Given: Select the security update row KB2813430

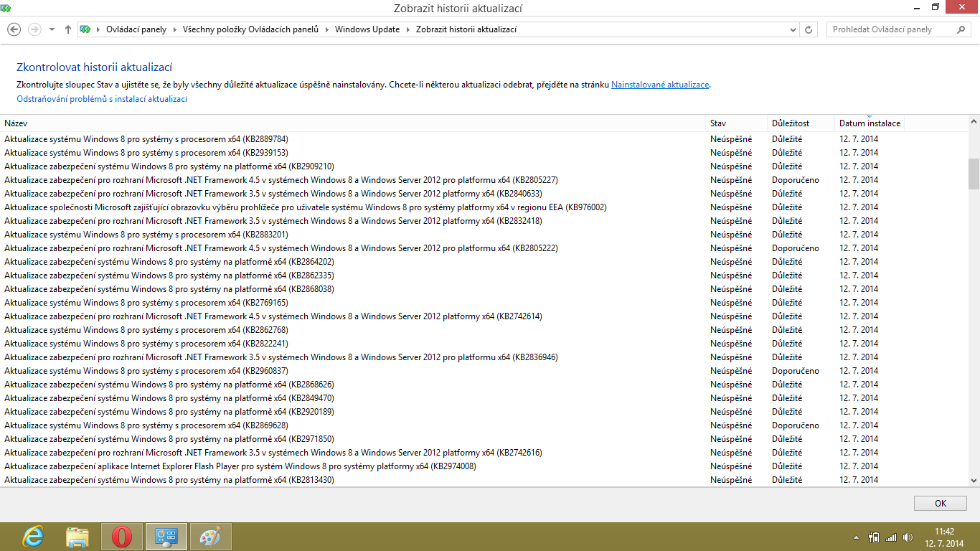Looking at the screenshot, I should tap(484, 480).
